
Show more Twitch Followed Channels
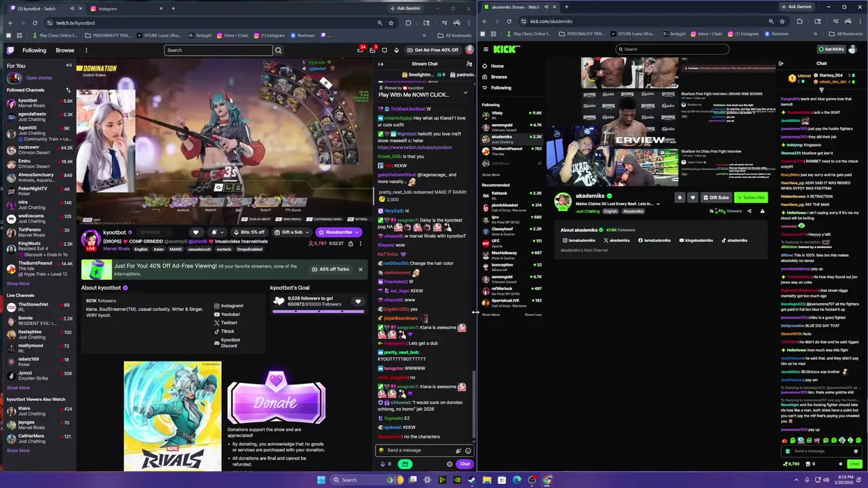point(18,283)
